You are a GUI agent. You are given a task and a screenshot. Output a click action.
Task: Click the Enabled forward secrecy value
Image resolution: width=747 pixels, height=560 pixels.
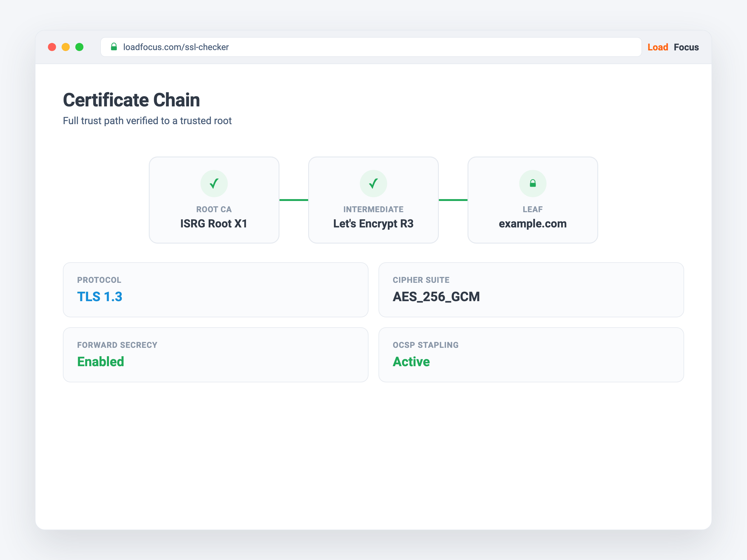tap(101, 362)
